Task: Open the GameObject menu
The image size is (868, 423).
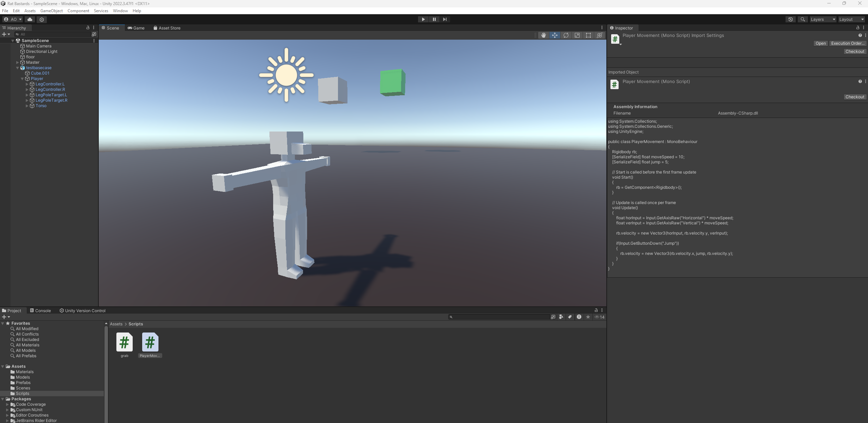Action: (x=51, y=11)
